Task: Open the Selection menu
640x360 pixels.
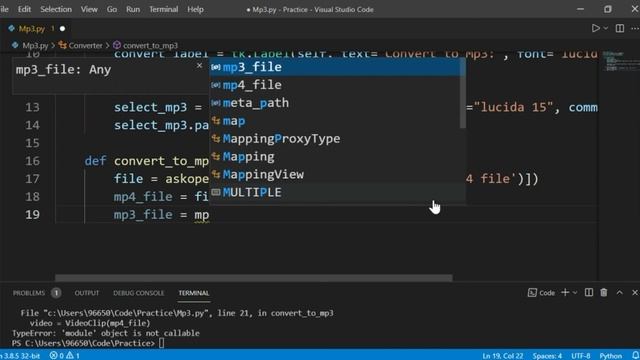Action: (x=56, y=9)
